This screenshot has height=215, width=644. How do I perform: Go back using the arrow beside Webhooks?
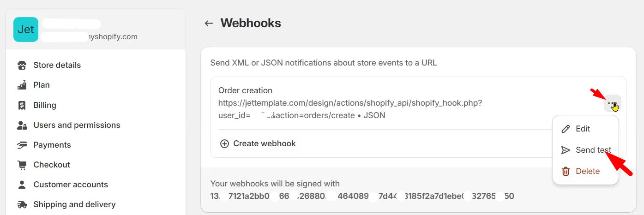coord(209,23)
